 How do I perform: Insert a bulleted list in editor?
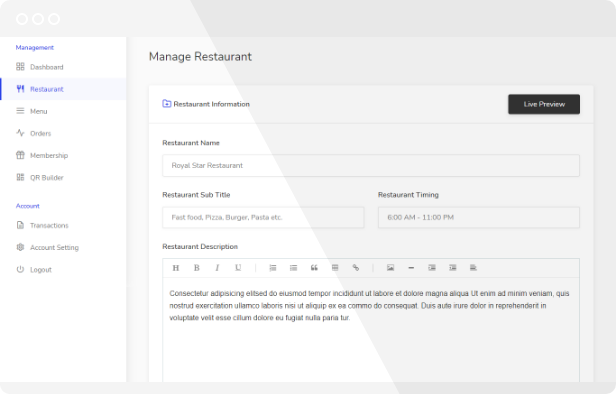(x=293, y=268)
